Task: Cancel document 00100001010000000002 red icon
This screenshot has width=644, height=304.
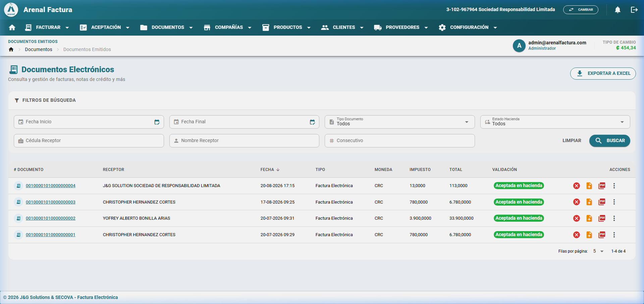Action: [576, 218]
